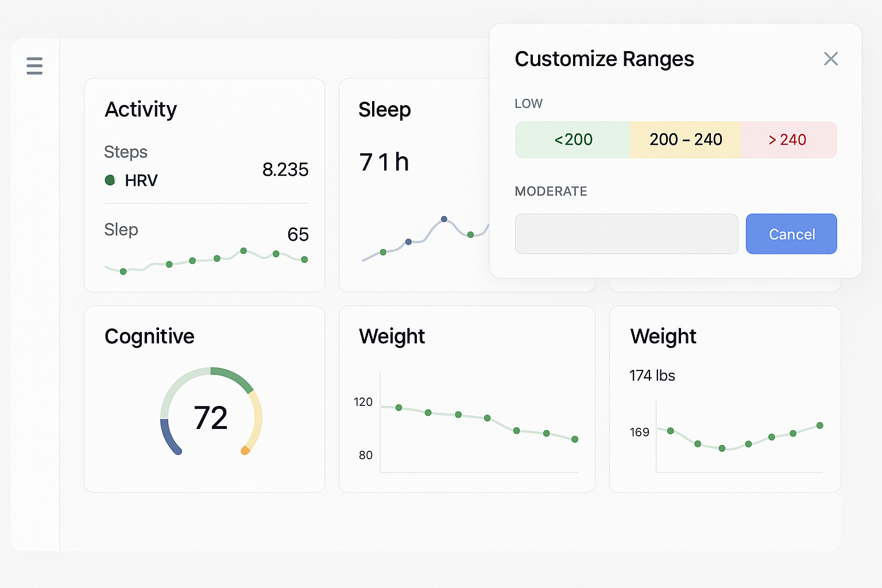
Task: Click the first data point in Weight 120 chart
Action: [x=399, y=408]
